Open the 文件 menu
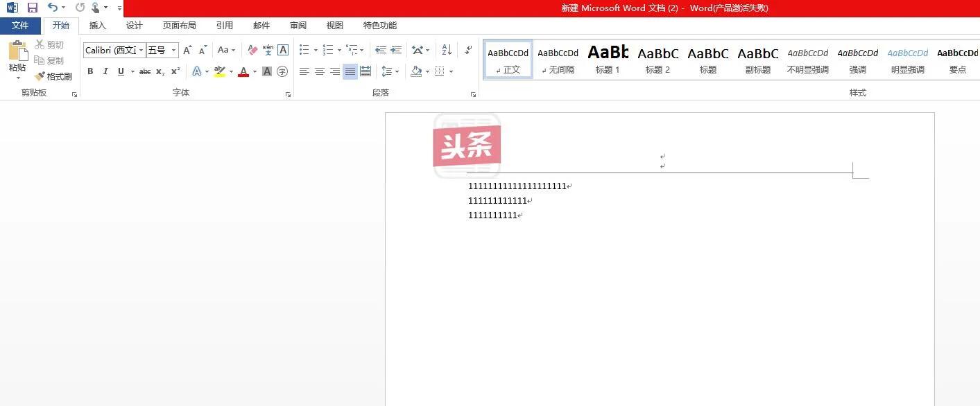980x406 pixels. [21, 25]
